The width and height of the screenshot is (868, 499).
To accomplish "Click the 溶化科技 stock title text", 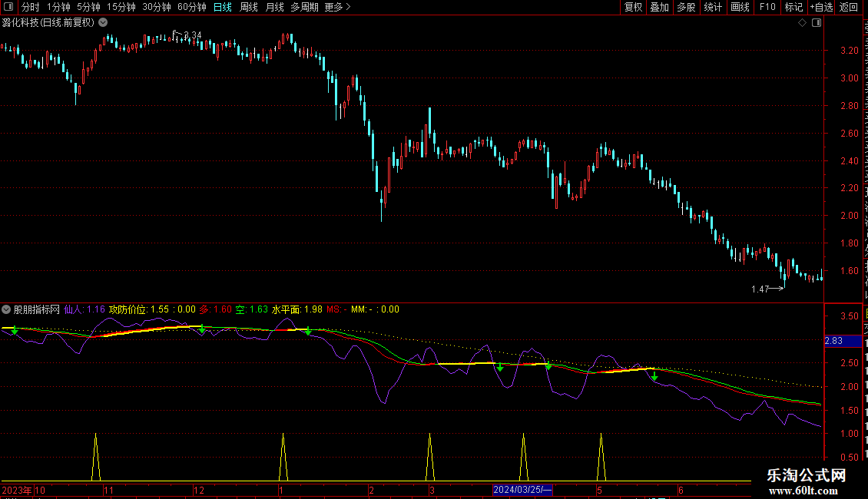I will coord(48,23).
